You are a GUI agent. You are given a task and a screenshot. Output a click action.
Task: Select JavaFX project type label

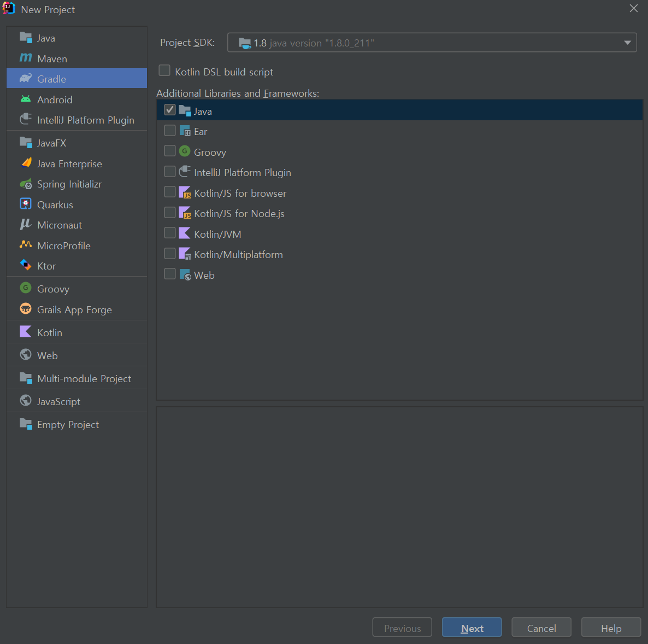(51, 143)
